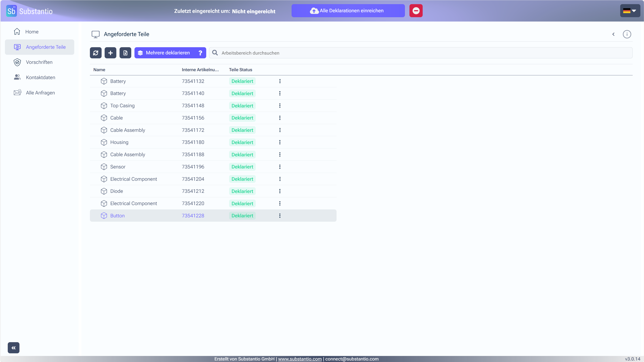This screenshot has height=362, width=644.
Task: Open Vorschriften in the sidebar
Action: [39, 62]
